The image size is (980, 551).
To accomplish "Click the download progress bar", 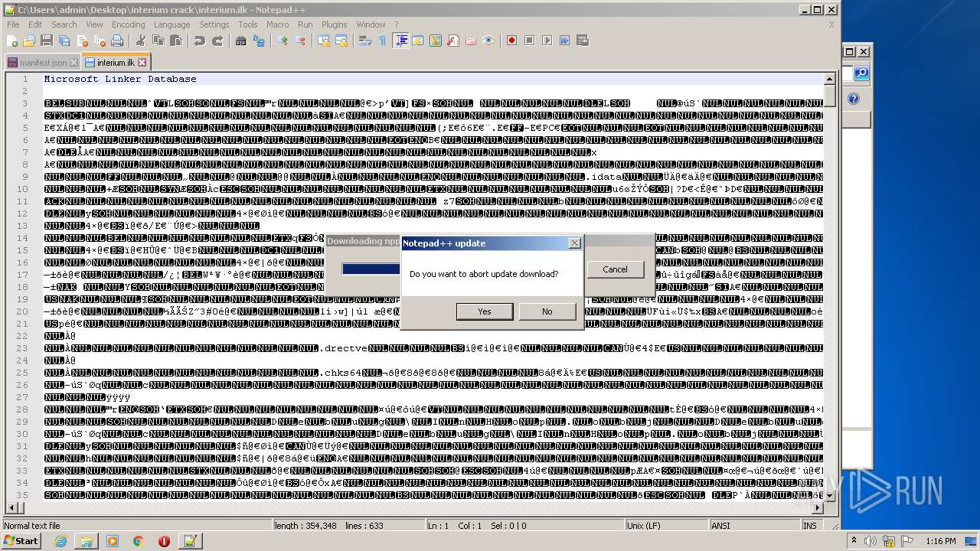I will pyautogui.click(x=371, y=269).
